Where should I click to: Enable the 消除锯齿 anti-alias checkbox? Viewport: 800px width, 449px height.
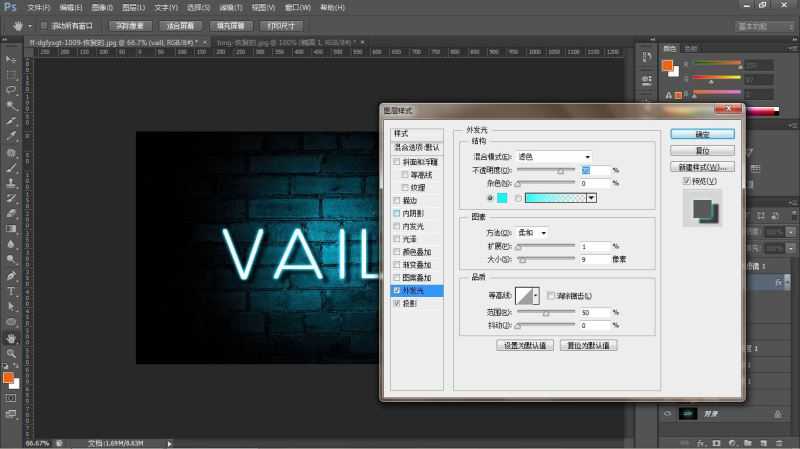click(x=551, y=295)
